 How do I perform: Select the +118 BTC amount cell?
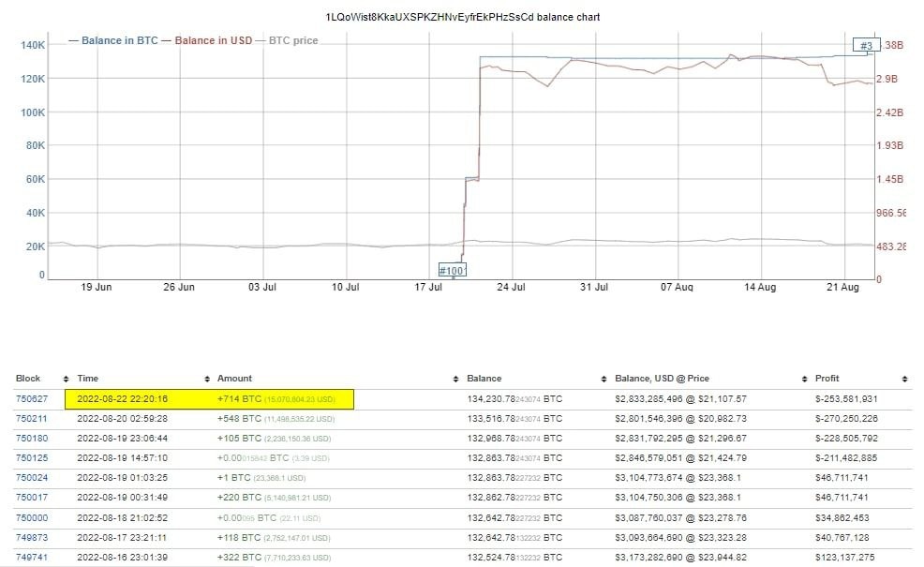click(274, 538)
